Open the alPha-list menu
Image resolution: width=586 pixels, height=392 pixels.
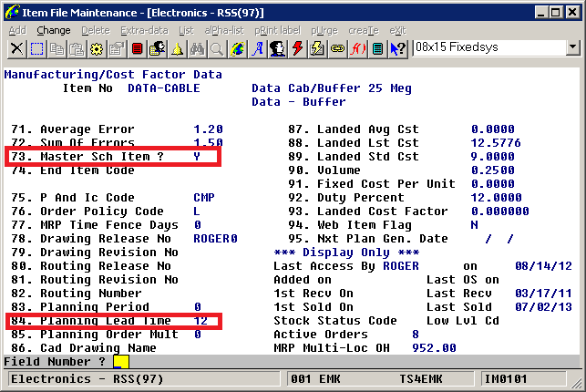[x=224, y=30]
